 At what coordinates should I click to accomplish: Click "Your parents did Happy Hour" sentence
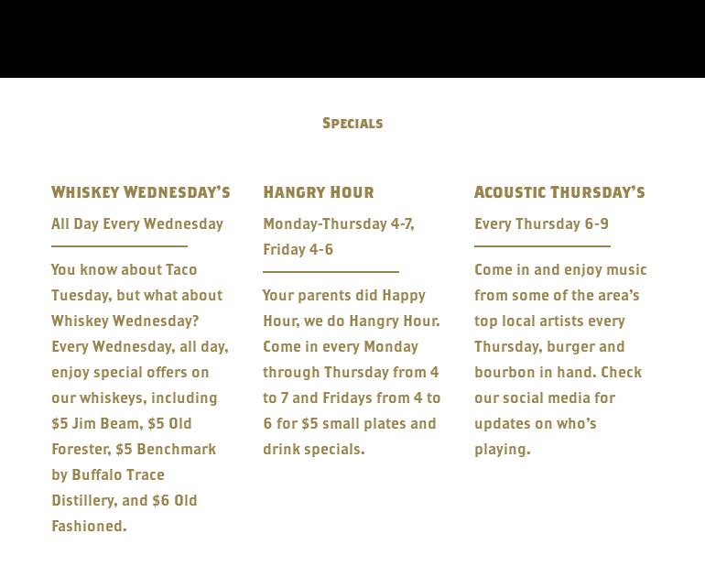coord(343,295)
